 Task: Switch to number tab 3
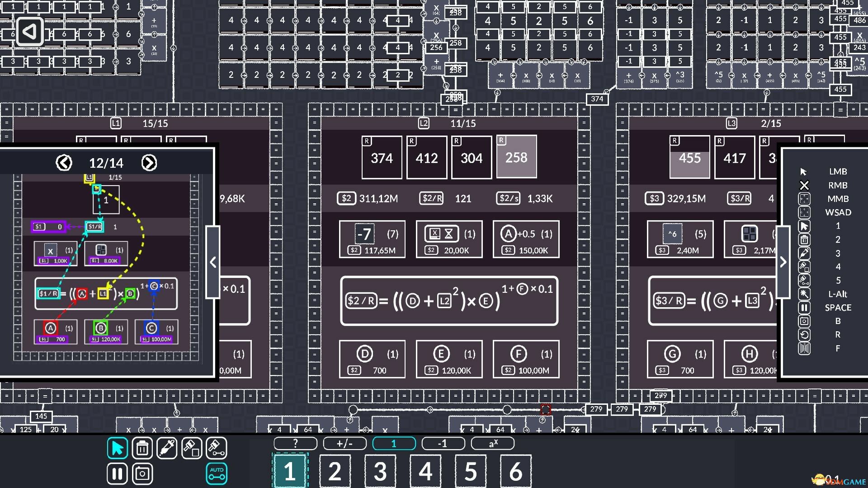(x=380, y=471)
